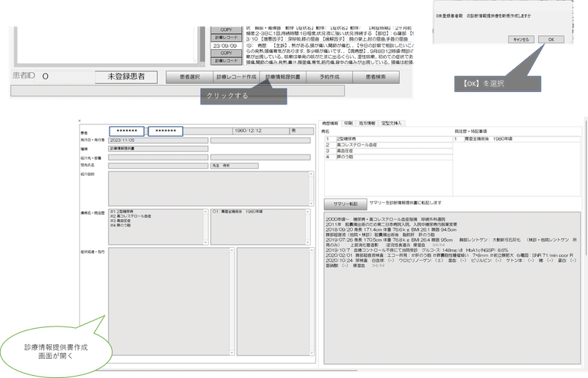Viewport: 588px width, 378px height.
Task: Click the vertical scrollbar beside the COPY buttons
Action: 202,45
